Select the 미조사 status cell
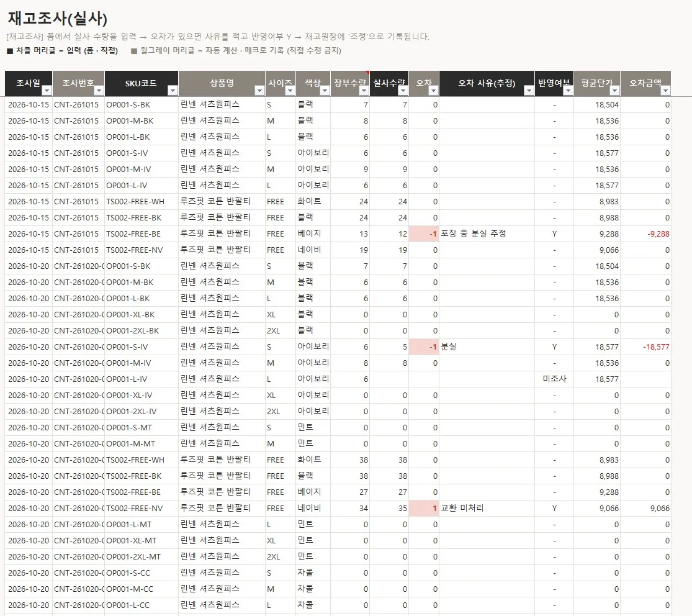 [x=554, y=379]
